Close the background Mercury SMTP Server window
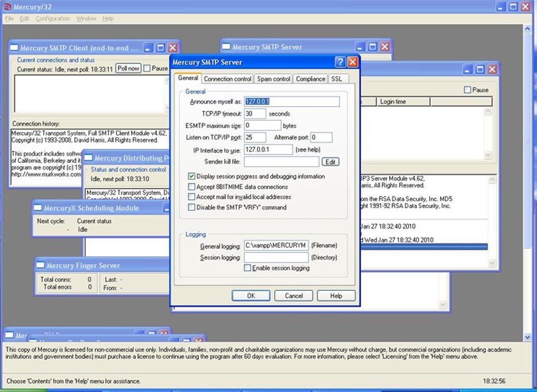The height and width of the screenshot is (392, 537). [x=385, y=47]
